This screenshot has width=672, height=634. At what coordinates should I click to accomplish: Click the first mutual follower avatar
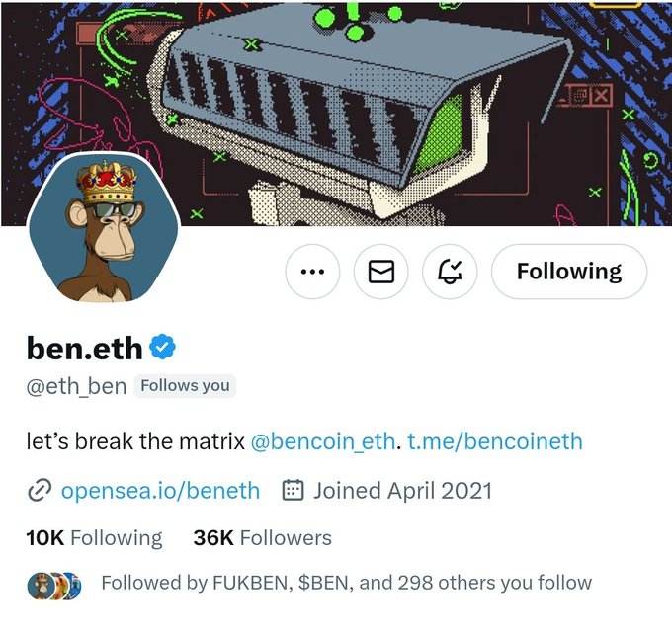41,586
